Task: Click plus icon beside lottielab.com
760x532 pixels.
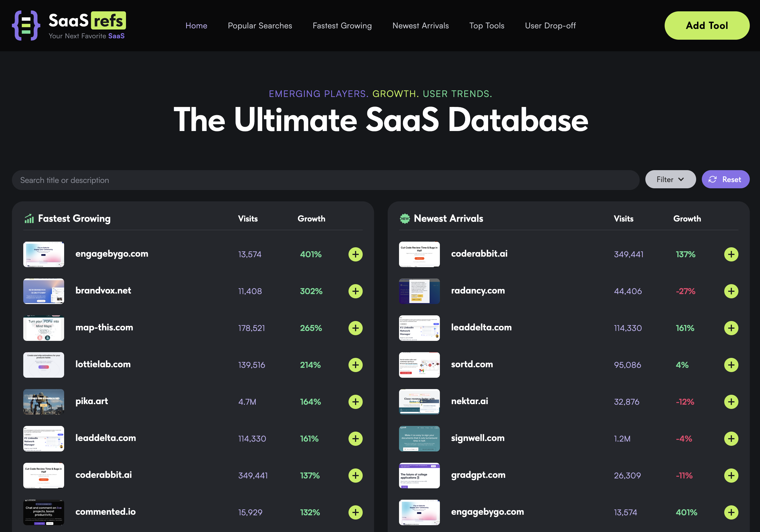Action: point(356,365)
